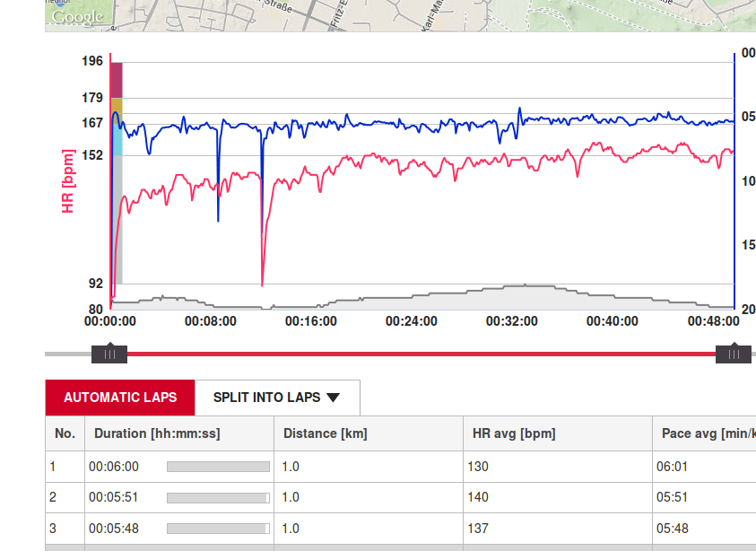
Task: Click the Duration [hh:mm:ss] column header
Action: [157, 433]
